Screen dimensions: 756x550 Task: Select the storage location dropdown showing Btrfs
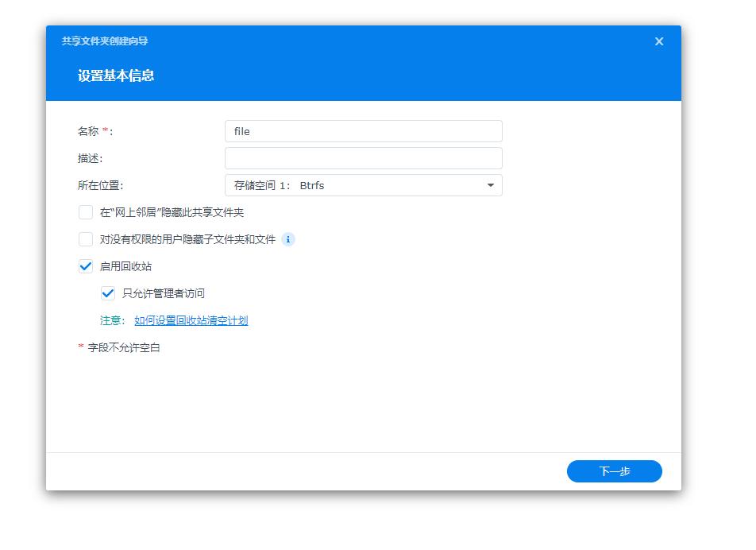tap(363, 184)
